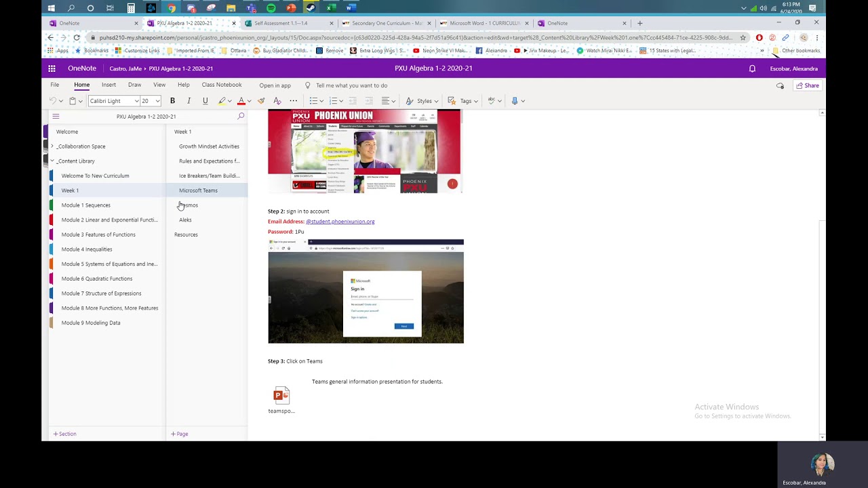This screenshot has width=868, height=488.
Task: Open the teamspo PowerPoint file attachment
Action: point(281,400)
